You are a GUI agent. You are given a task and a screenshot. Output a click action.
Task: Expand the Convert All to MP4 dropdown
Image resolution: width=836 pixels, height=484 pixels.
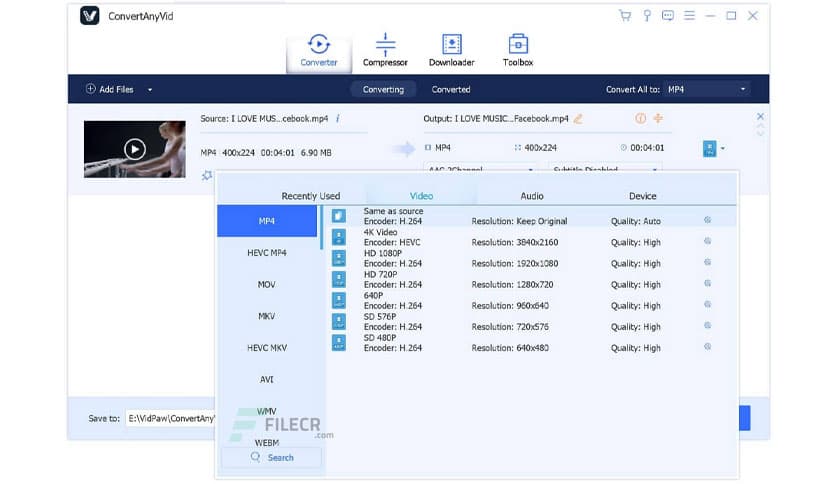tap(743, 90)
